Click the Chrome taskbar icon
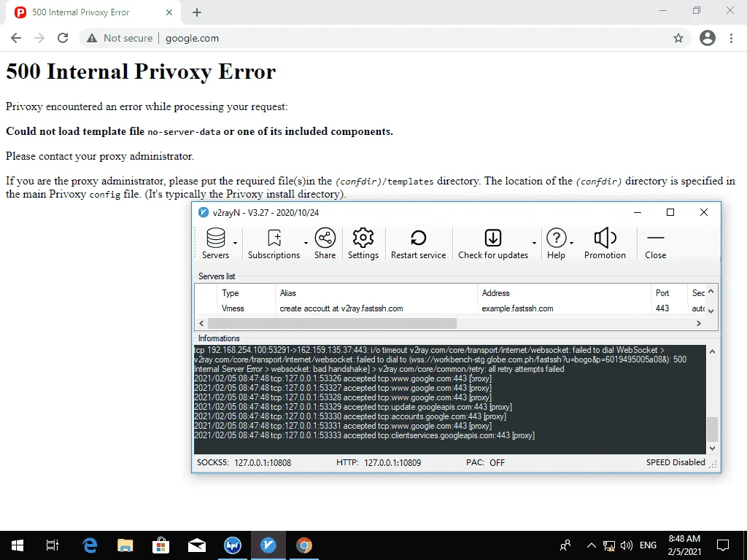Screen dimensions: 747x560 pyautogui.click(x=304, y=545)
